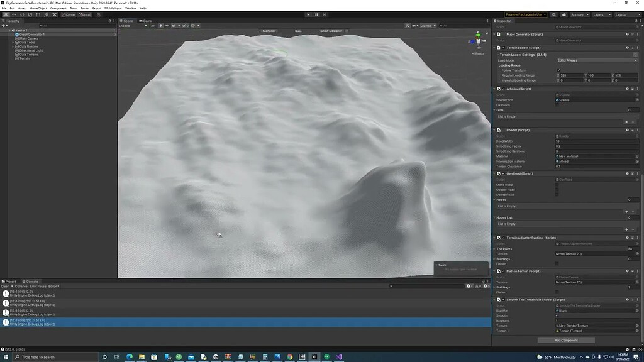Activate the Rect Transform tool

point(38,14)
